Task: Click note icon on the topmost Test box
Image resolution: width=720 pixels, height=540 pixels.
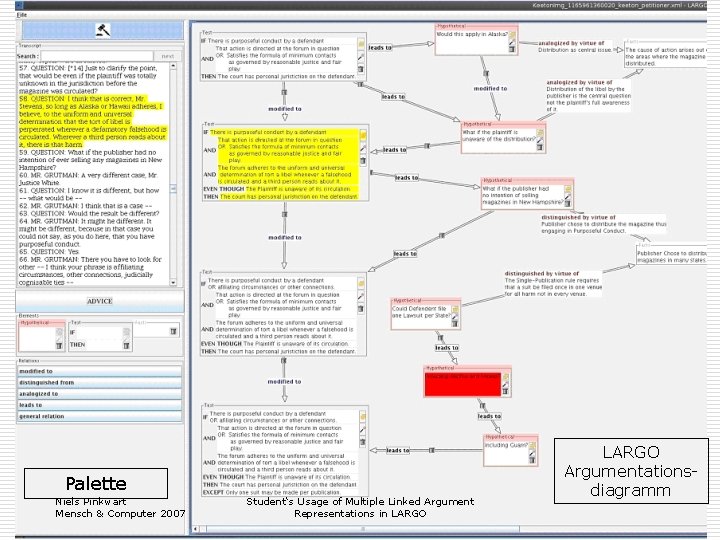Action: pos(361,44)
